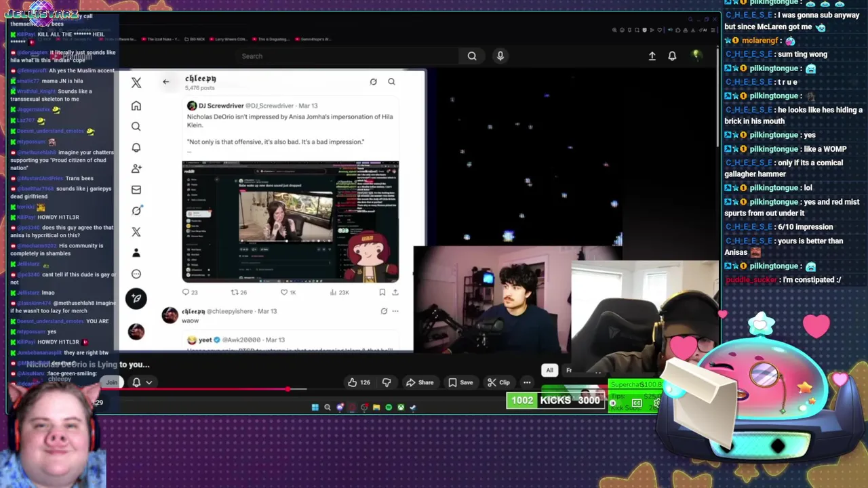Bookmark the DJ Screwdriver post

(382, 292)
